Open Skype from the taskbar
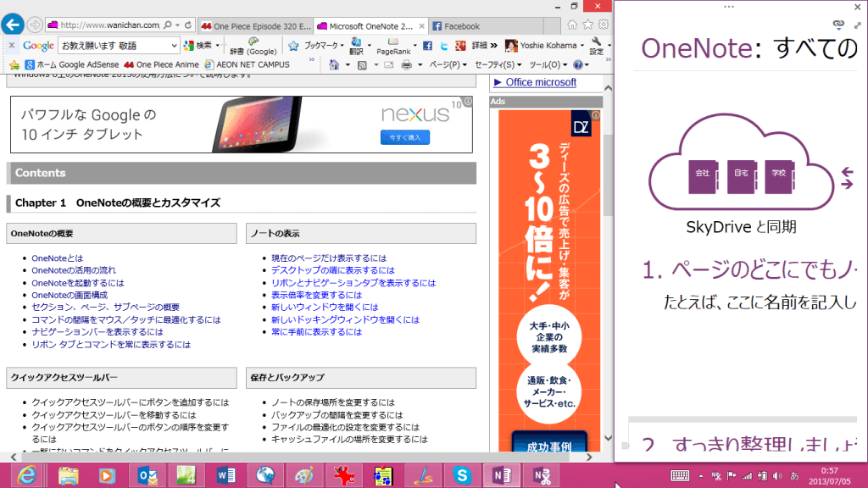The image size is (868, 488). coord(462,475)
